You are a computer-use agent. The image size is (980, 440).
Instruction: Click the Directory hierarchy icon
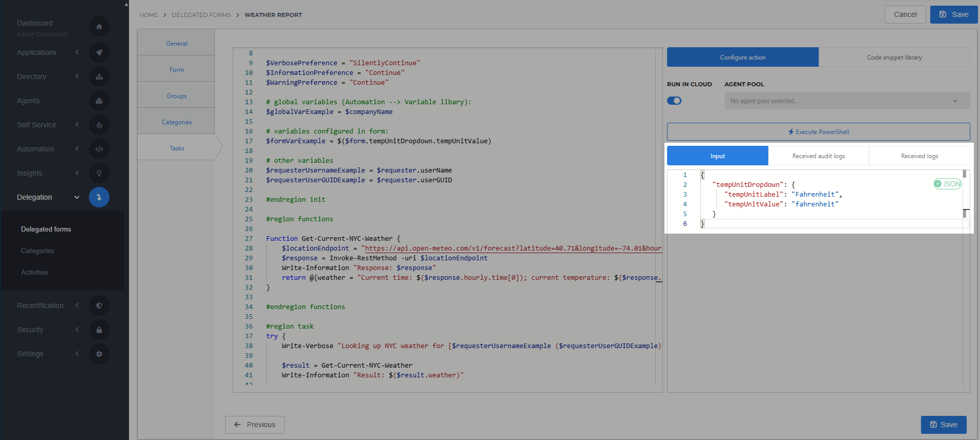pos(99,76)
